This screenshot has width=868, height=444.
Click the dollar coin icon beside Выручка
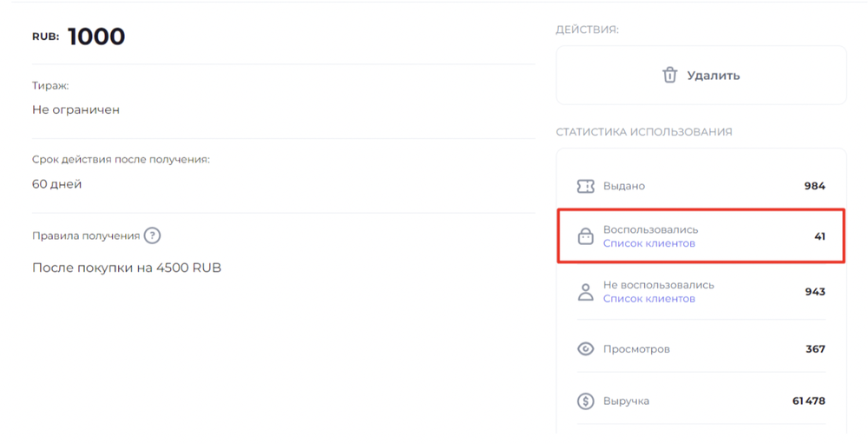(585, 401)
